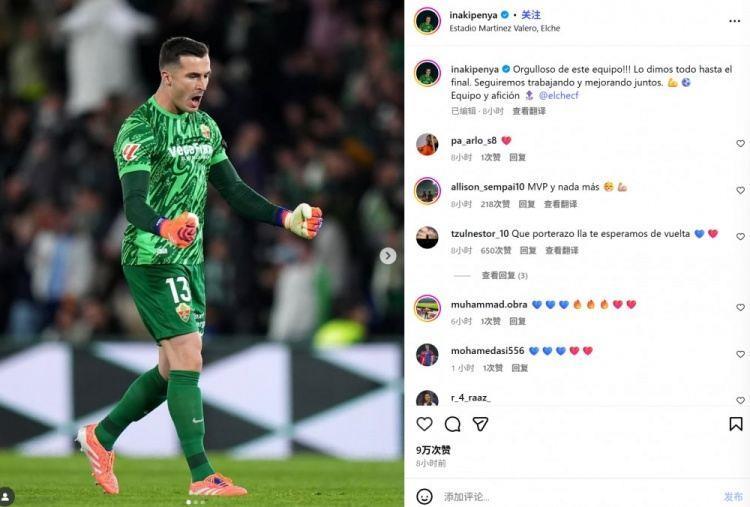Follow inakipenya using 关注 link
750x507 pixels.
pyautogui.click(x=531, y=15)
